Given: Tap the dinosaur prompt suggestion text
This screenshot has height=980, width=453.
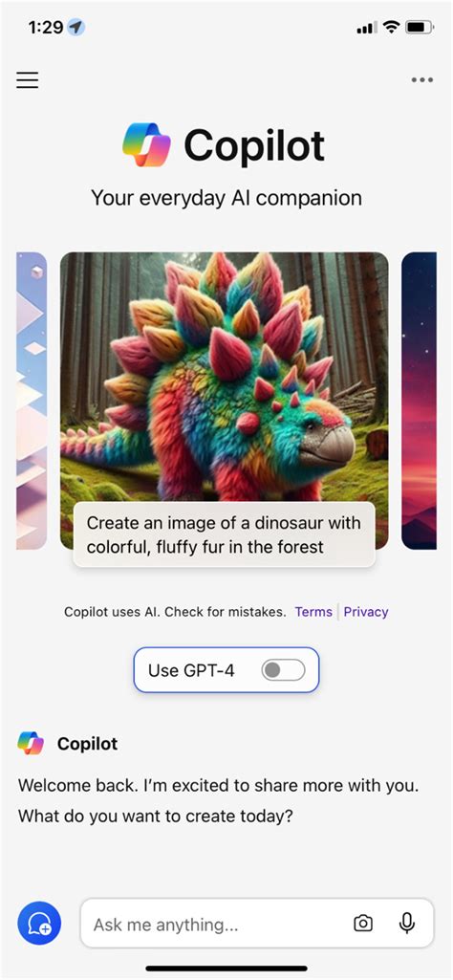Looking at the screenshot, I should (x=224, y=534).
